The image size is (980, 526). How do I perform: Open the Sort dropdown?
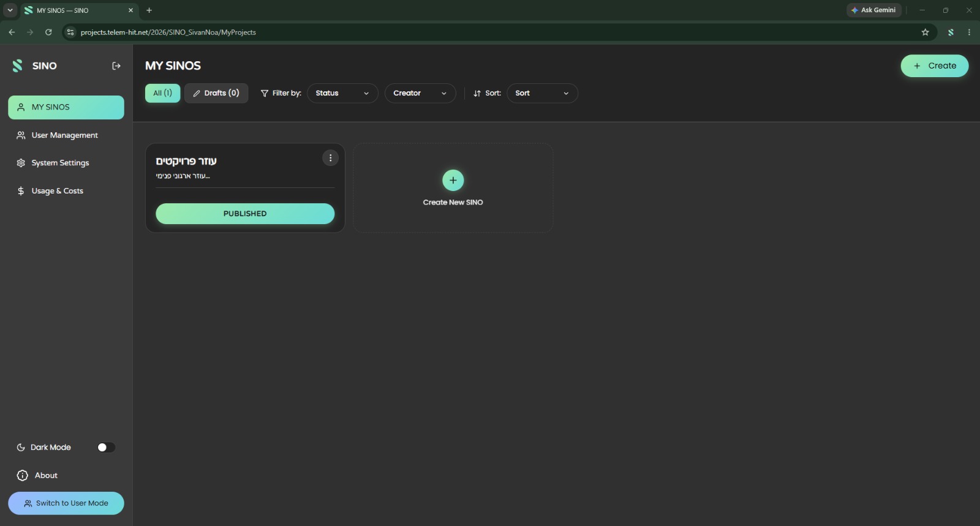542,93
